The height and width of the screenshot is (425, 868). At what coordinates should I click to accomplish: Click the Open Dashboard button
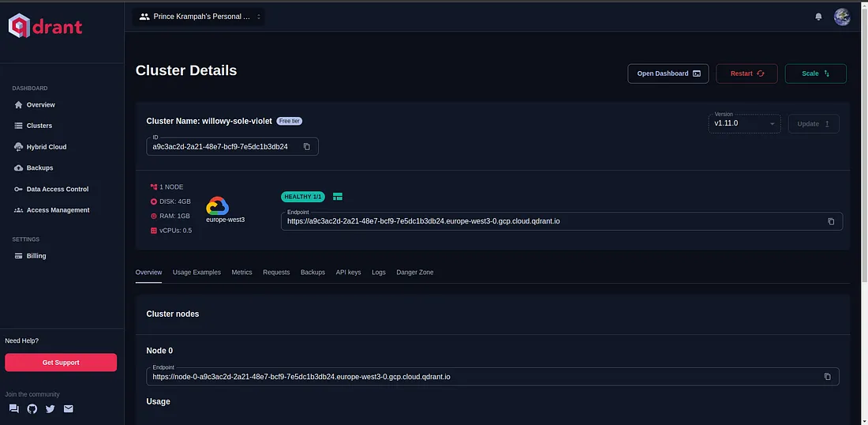click(x=668, y=73)
